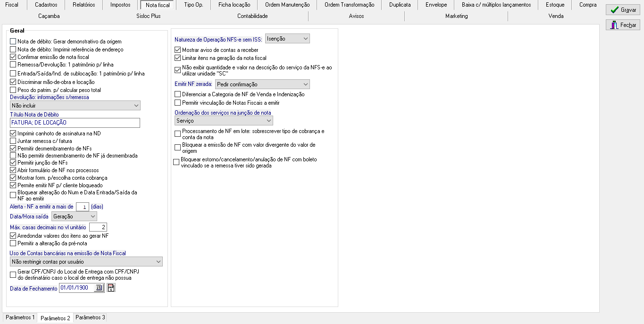Click calendar icon beside Data de Fechamento
The image size is (644, 324).
tap(111, 288)
